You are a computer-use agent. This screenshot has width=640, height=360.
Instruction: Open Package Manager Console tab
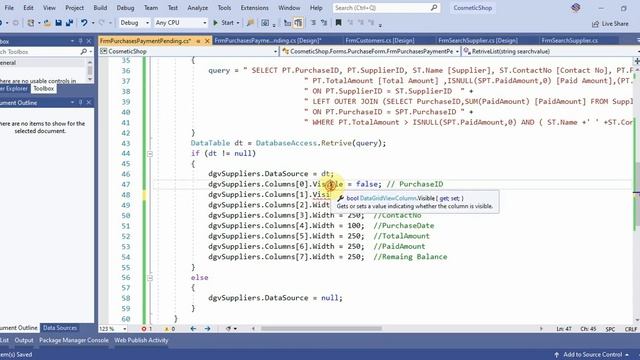[74, 340]
